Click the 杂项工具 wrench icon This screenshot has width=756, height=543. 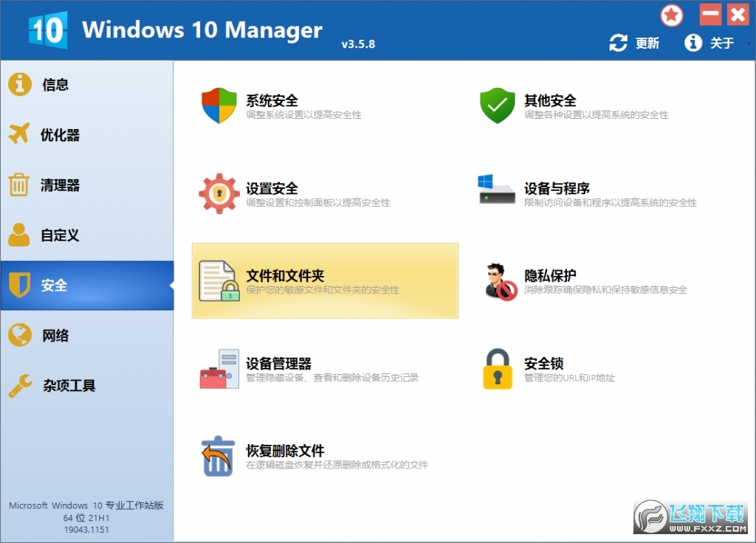(20, 385)
